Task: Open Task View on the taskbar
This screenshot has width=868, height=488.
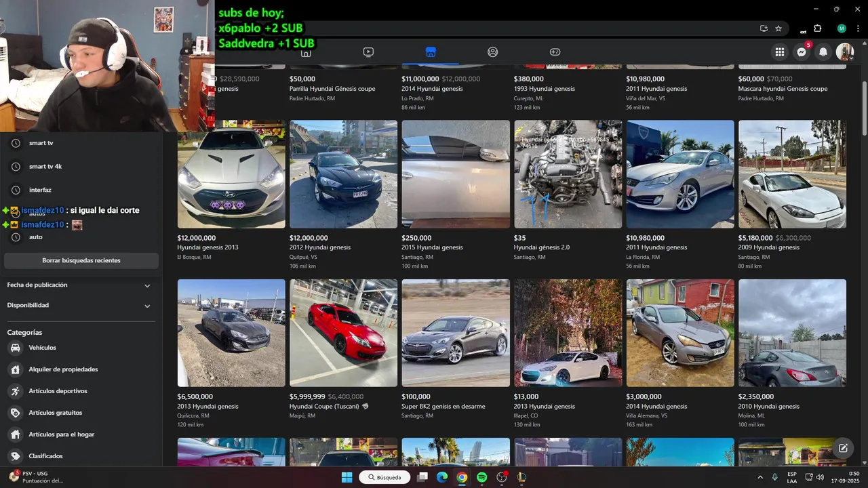Action: tap(422, 477)
